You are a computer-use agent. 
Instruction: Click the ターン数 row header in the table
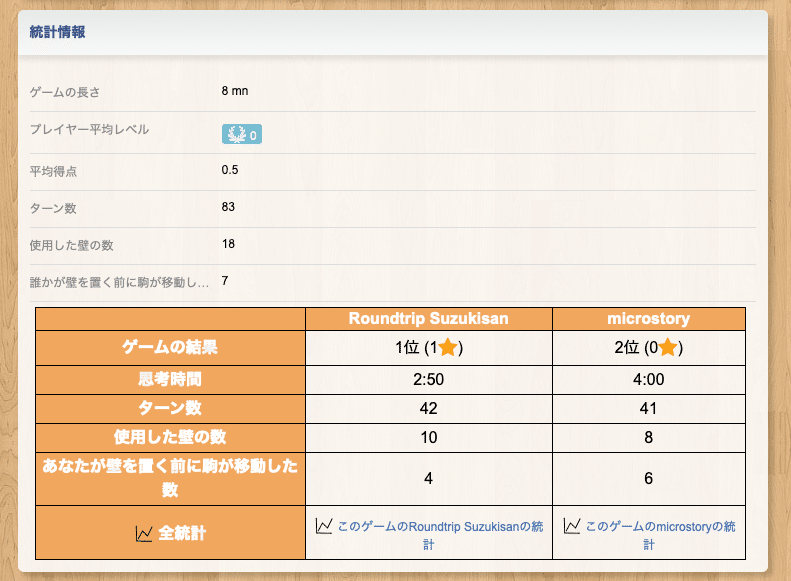tap(171, 409)
